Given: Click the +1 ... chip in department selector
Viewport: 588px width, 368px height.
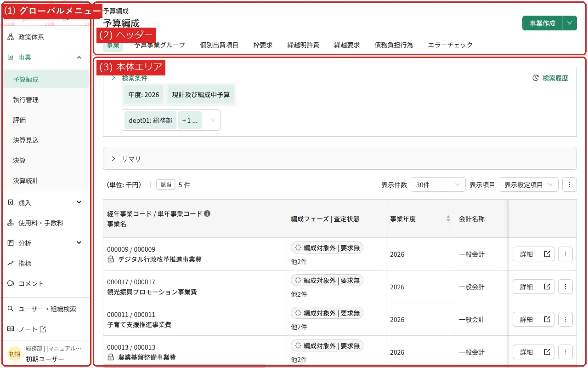Looking at the screenshot, I should pos(190,120).
